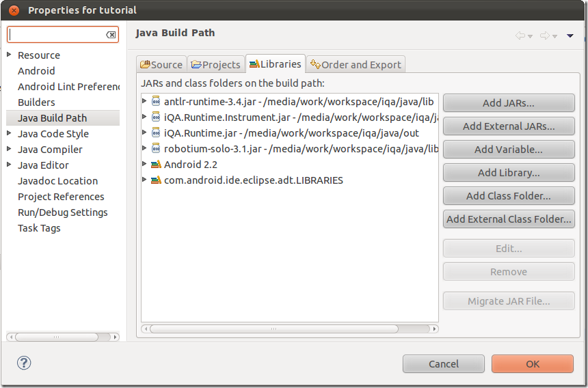Select Android in the properties sidebar
The image size is (588, 388).
[x=36, y=71]
